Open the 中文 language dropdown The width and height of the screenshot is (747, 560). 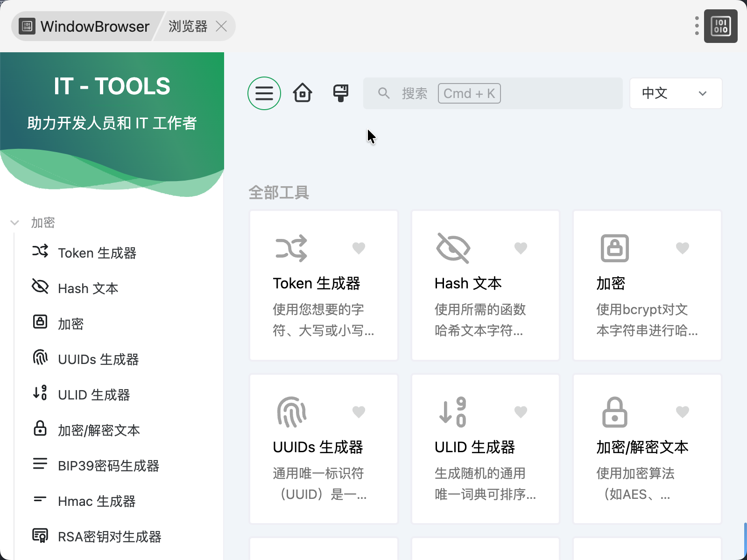click(675, 93)
